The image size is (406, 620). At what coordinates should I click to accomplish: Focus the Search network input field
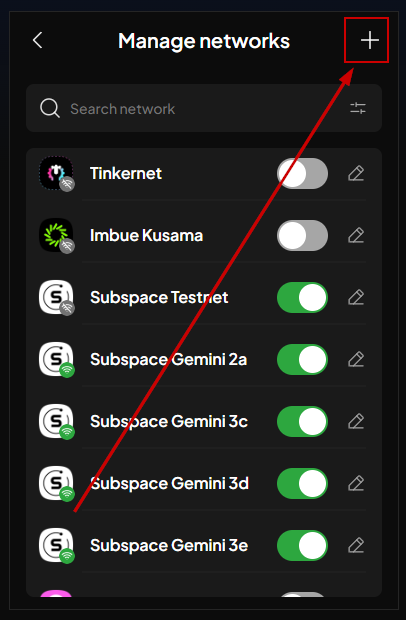(204, 108)
